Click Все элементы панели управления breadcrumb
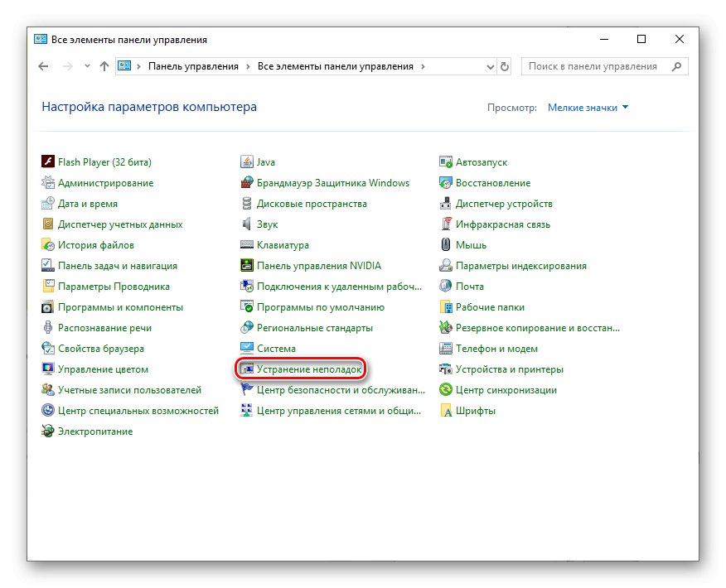Image resolution: width=726 pixels, height=588 pixels. [x=335, y=66]
